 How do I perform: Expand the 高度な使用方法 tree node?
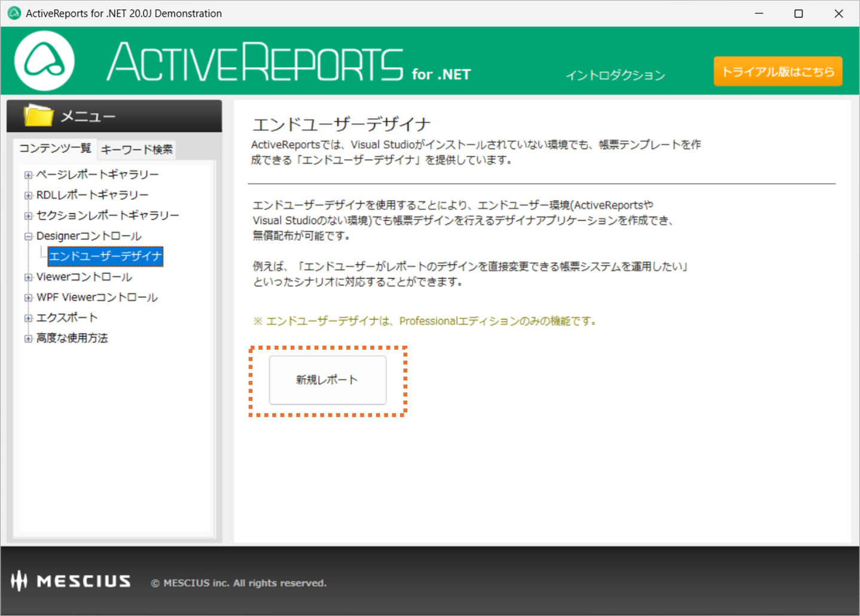[x=28, y=338]
